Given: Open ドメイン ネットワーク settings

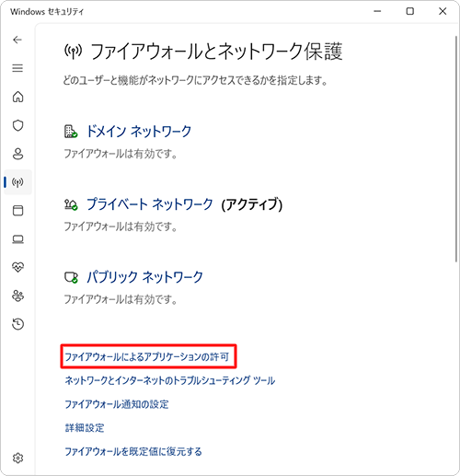Looking at the screenshot, I should (139, 132).
